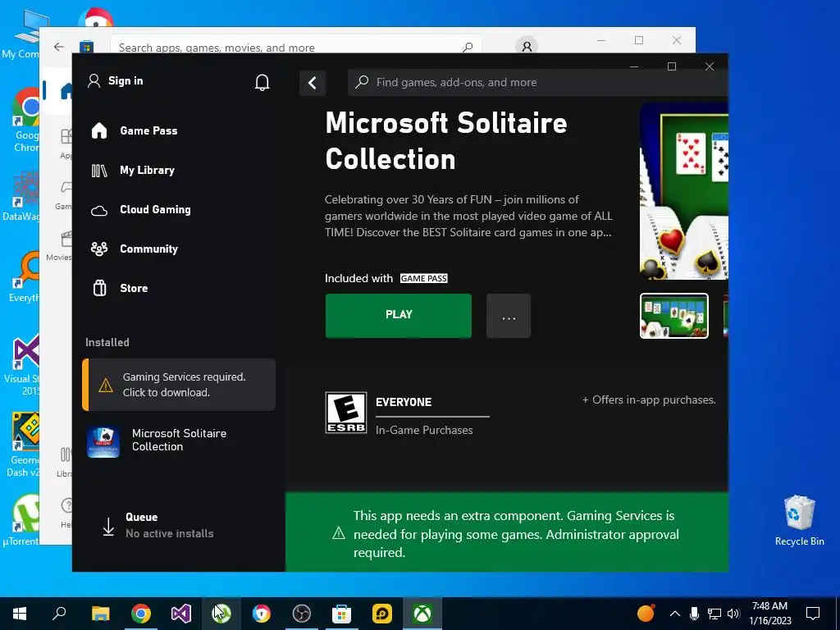840x630 pixels.
Task: Open Visual Studio from the taskbar
Action: click(181, 614)
